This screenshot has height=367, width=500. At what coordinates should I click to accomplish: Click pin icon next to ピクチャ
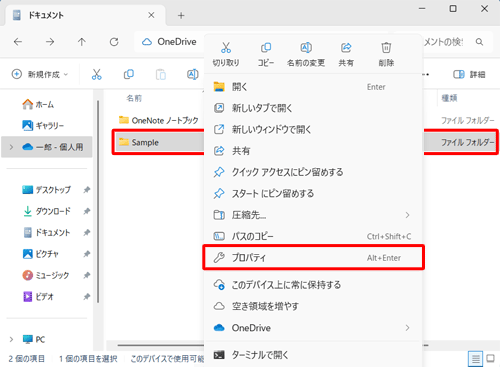coord(87,254)
